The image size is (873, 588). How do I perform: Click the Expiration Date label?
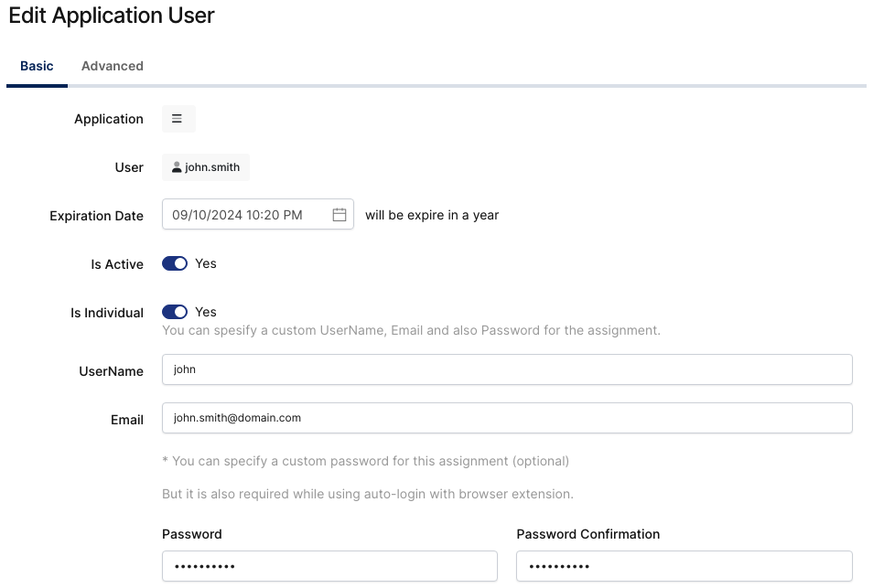pyautogui.click(x=96, y=216)
